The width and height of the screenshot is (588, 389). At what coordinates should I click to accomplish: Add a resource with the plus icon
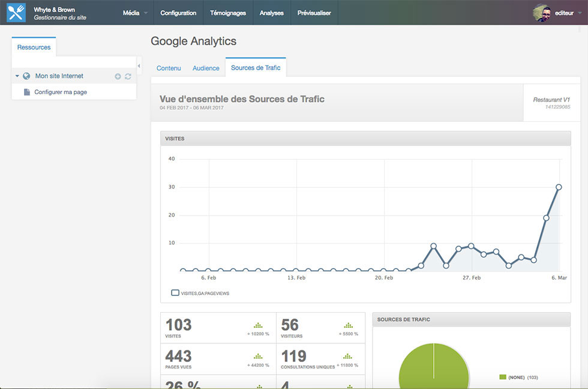click(118, 76)
